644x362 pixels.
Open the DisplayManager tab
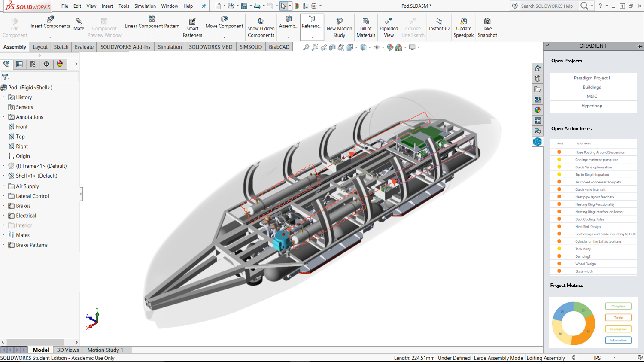click(60, 64)
